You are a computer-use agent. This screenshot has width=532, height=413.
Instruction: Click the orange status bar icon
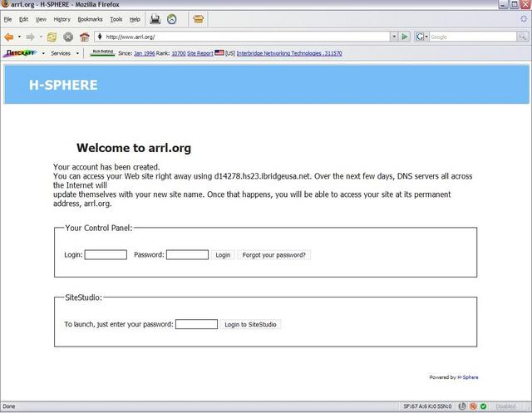pyautogui.click(x=473, y=406)
